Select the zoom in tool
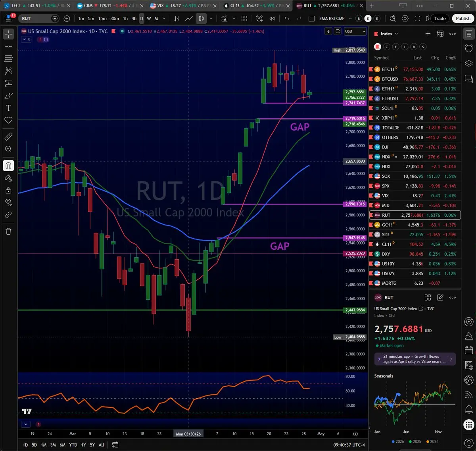 coord(8,149)
